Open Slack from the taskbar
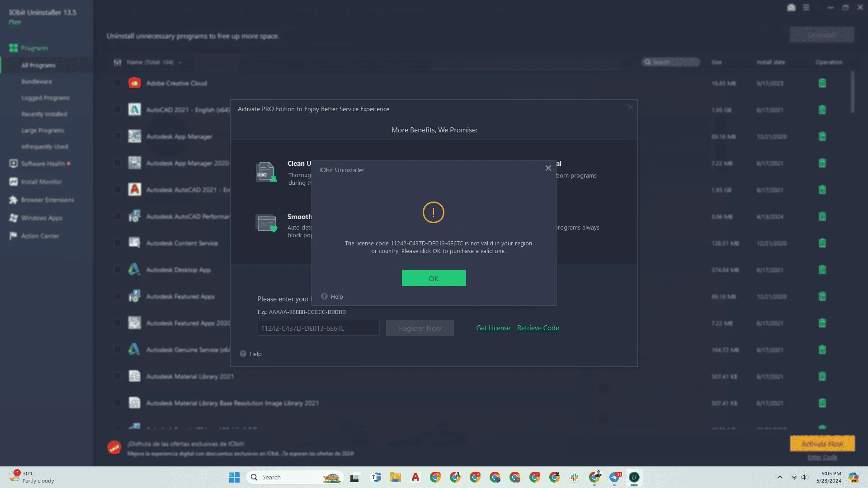This screenshot has width=868, height=488. point(575,477)
